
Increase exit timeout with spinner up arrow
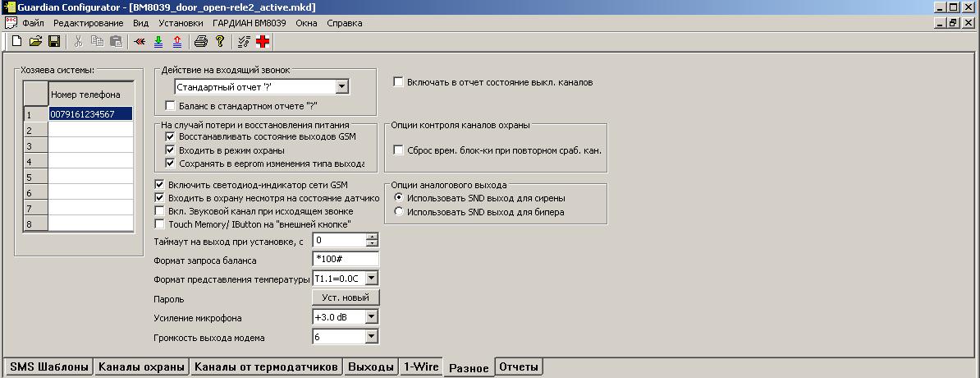point(372,237)
